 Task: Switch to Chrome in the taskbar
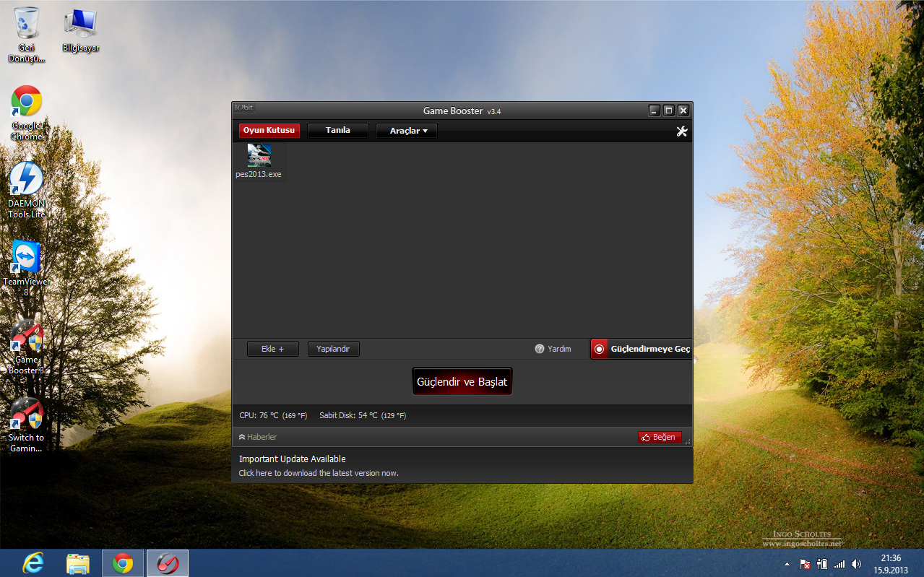coord(123,563)
